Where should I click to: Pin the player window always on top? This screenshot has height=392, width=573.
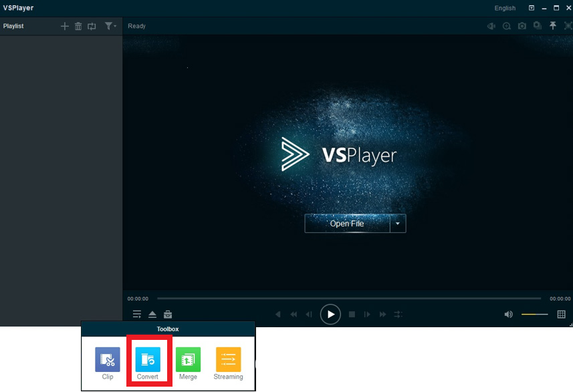tap(553, 25)
